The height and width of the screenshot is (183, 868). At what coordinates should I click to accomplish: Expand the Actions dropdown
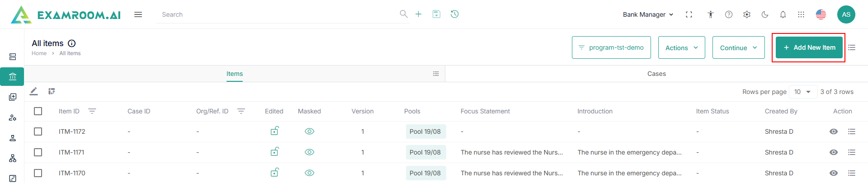(681, 48)
